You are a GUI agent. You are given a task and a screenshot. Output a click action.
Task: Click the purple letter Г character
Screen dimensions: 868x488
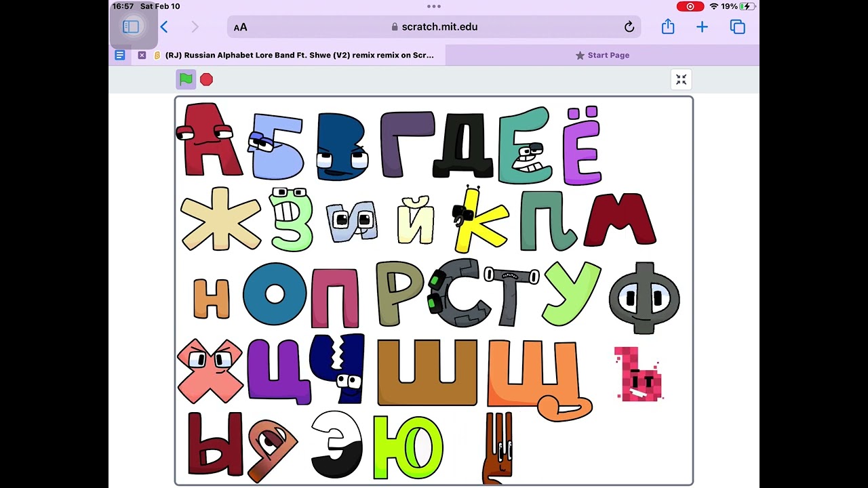pyautogui.click(x=406, y=144)
